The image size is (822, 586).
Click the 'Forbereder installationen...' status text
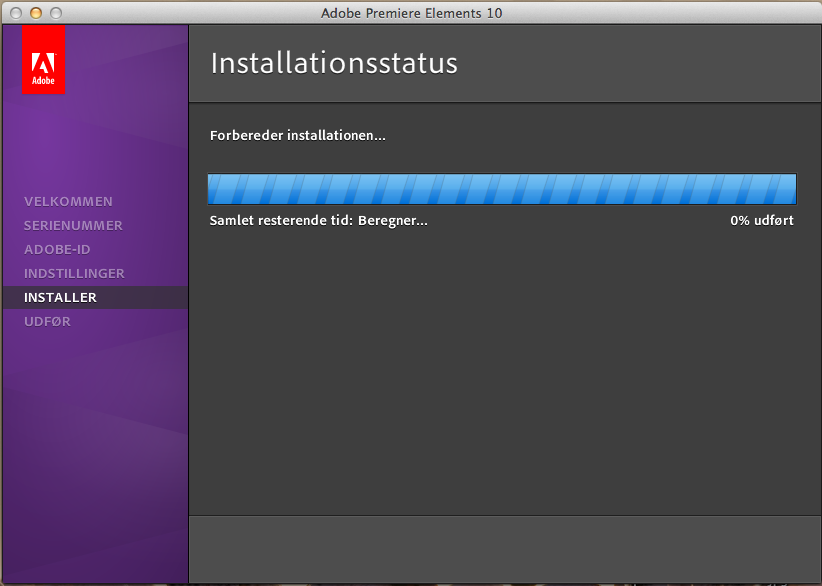(297, 135)
